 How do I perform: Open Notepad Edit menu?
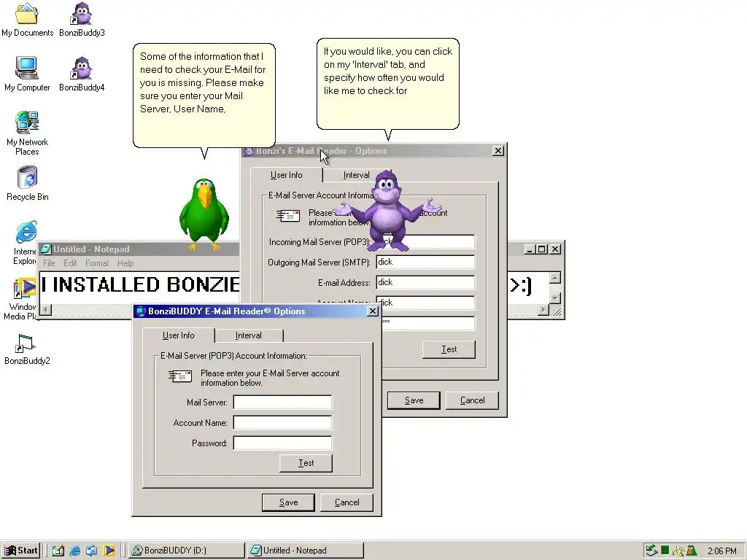point(70,262)
